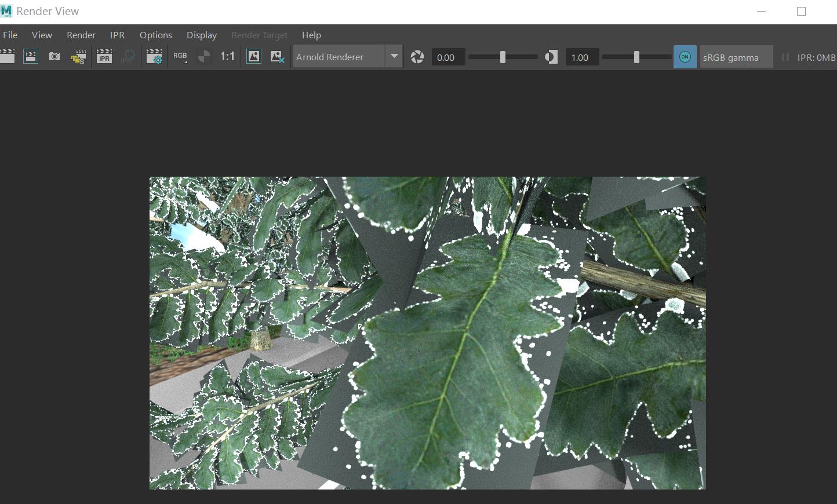Screen dimensions: 837x504
Task: Open the IPR menu
Action: click(x=117, y=35)
